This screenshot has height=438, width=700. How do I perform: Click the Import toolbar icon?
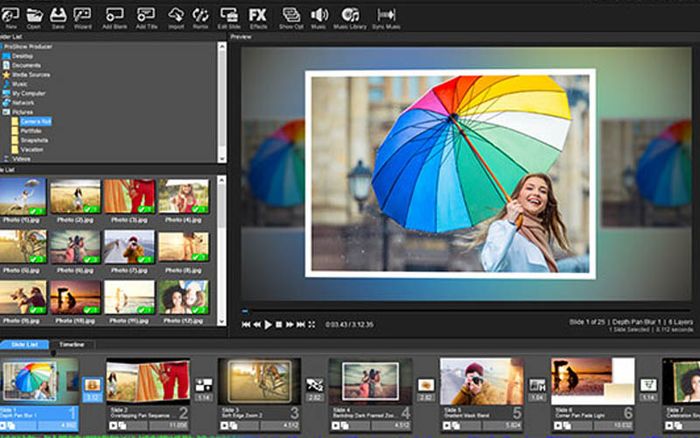point(176,19)
